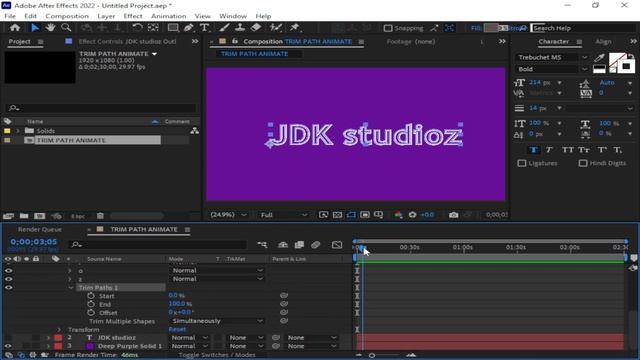Image resolution: width=640 pixels, height=360 pixels.
Task: Click the 01:00s mark on the time ruler
Action: pyautogui.click(x=462, y=247)
